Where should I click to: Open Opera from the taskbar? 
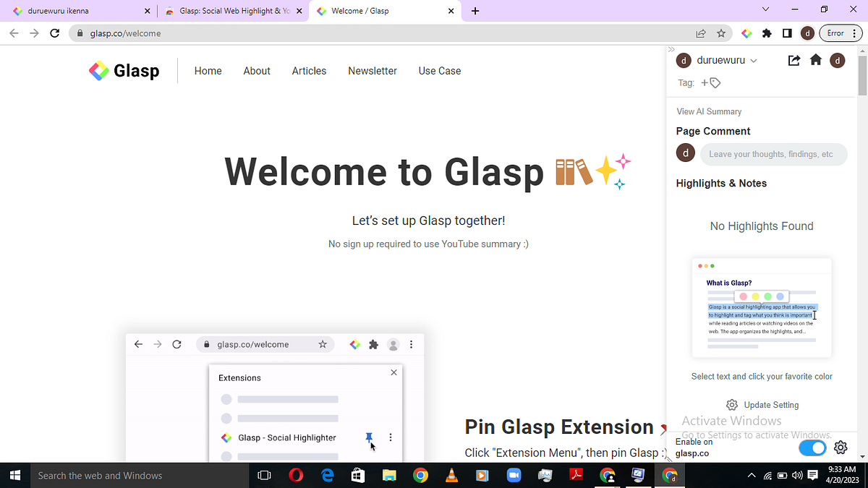coord(295,475)
